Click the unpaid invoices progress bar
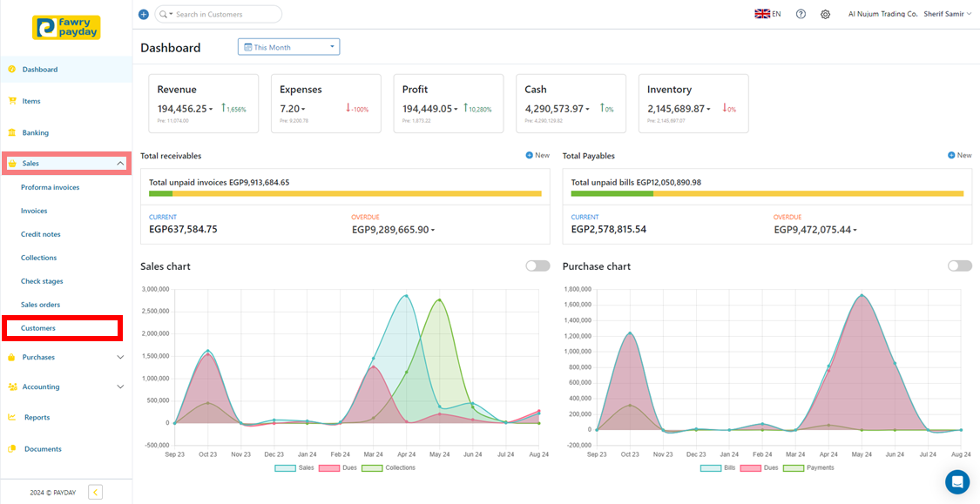The width and height of the screenshot is (980, 504). (345, 194)
